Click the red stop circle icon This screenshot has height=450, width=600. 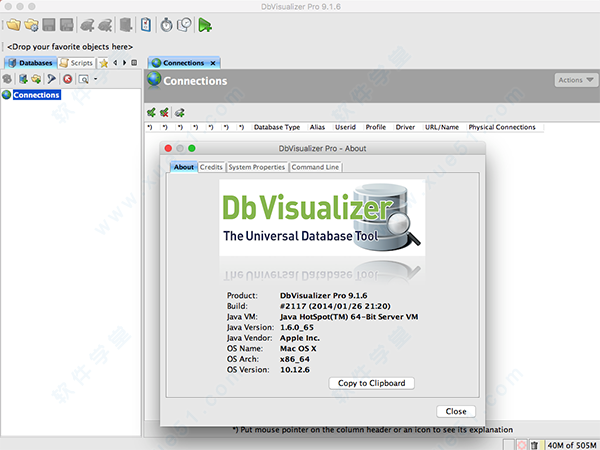click(68, 79)
